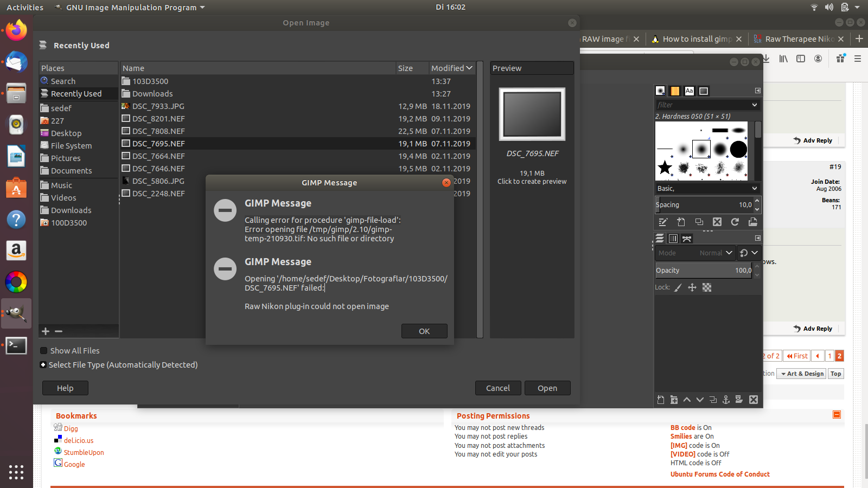Click Open brush as image icon
This screenshot has width=868, height=488.
(x=753, y=222)
